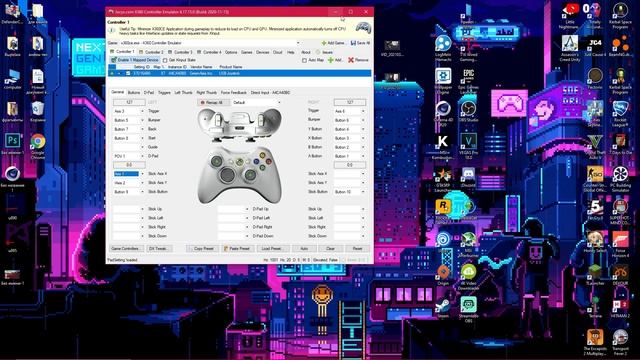Switch to the Controller 3 tab

(x=180, y=52)
